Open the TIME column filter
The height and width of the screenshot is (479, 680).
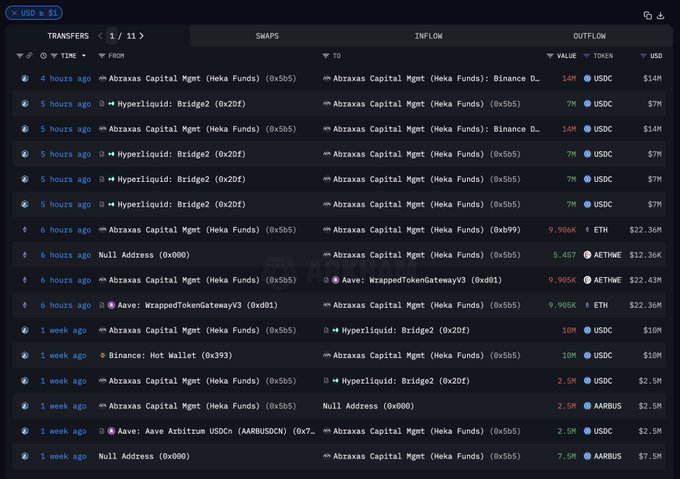[54, 56]
